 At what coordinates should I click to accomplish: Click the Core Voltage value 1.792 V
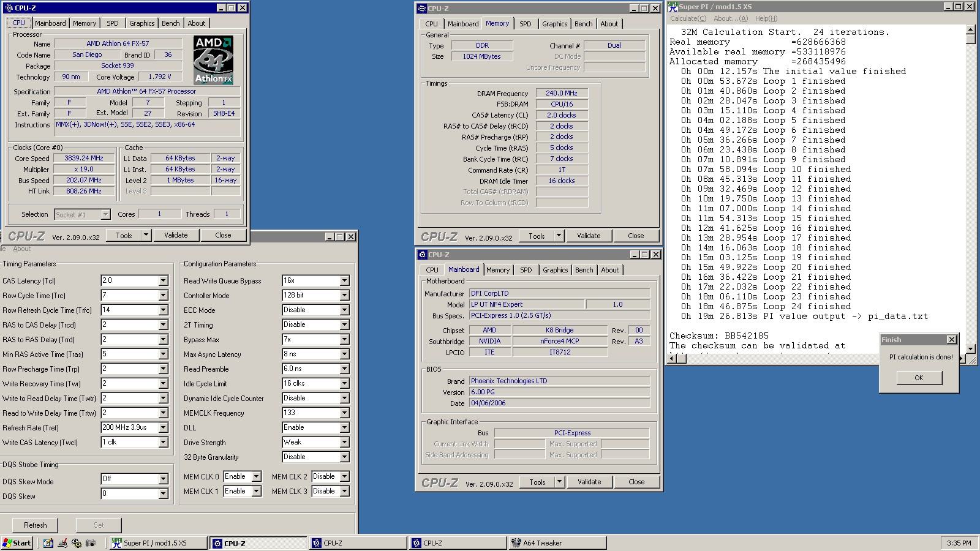click(160, 77)
